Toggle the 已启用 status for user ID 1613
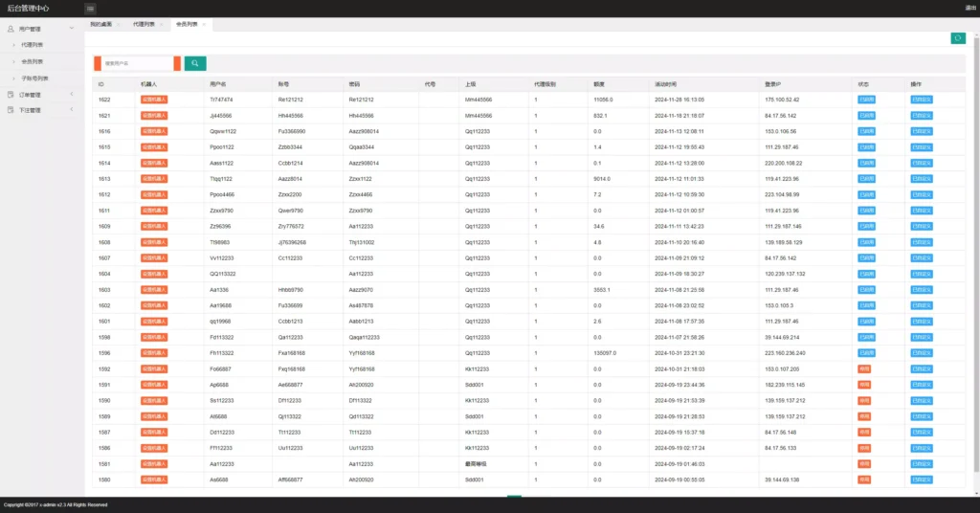The width and height of the screenshot is (980, 513). [865, 179]
